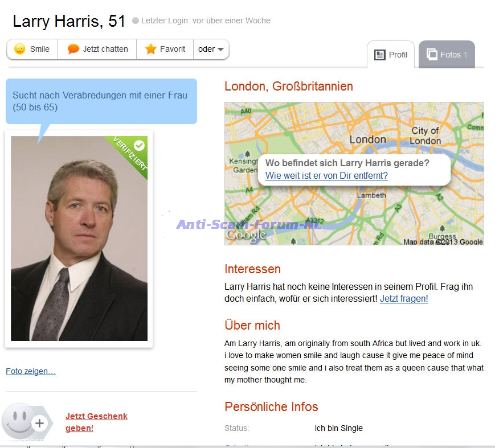Open "Wie weit ist er von Dir entfernt?" link
495x448 pixels.
(326, 175)
